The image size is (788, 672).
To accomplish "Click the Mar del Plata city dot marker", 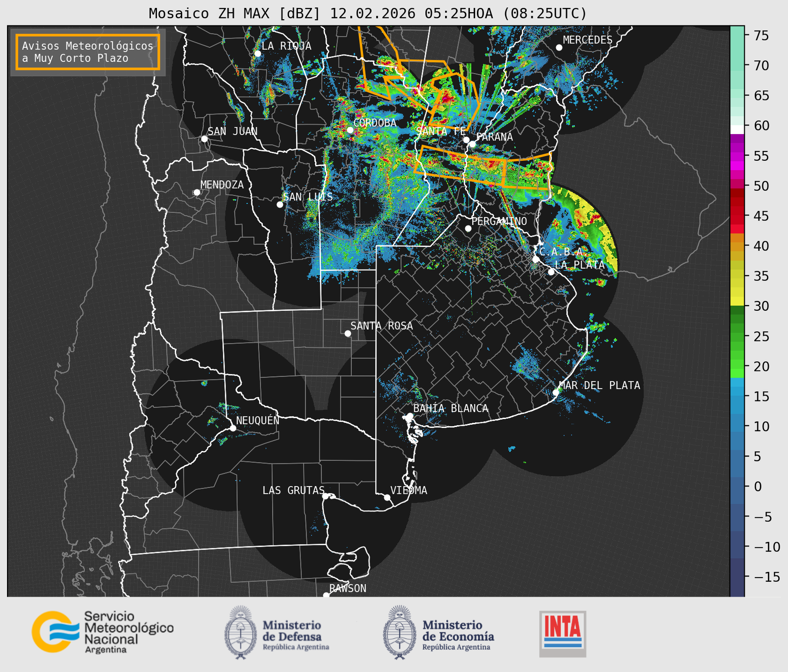I will (556, 393).
